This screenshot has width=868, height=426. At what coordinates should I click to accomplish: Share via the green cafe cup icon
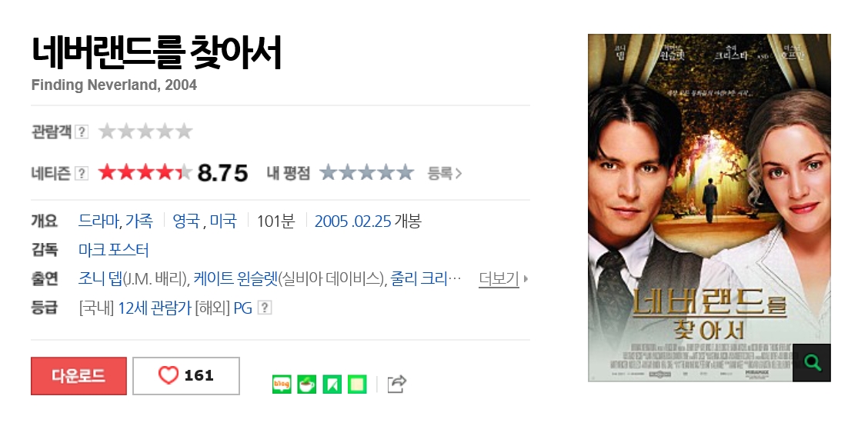pos(307,384)
